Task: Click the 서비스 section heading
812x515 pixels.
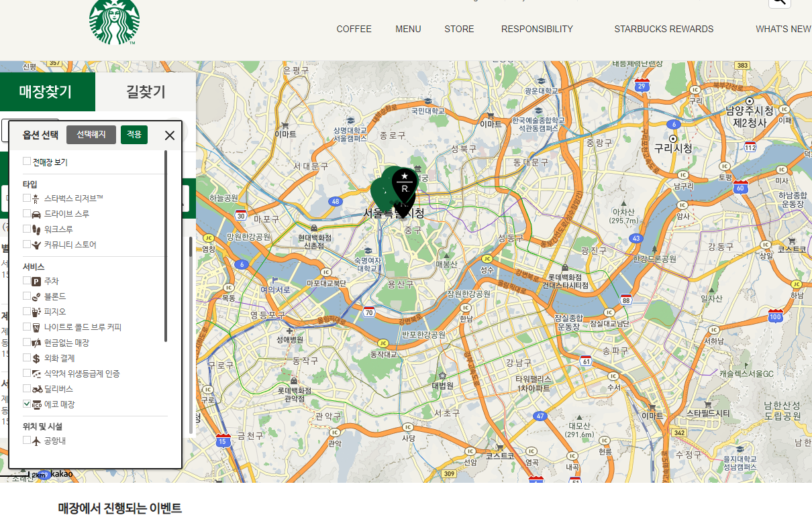Action: pyautogui.click(x=32, y=266)
